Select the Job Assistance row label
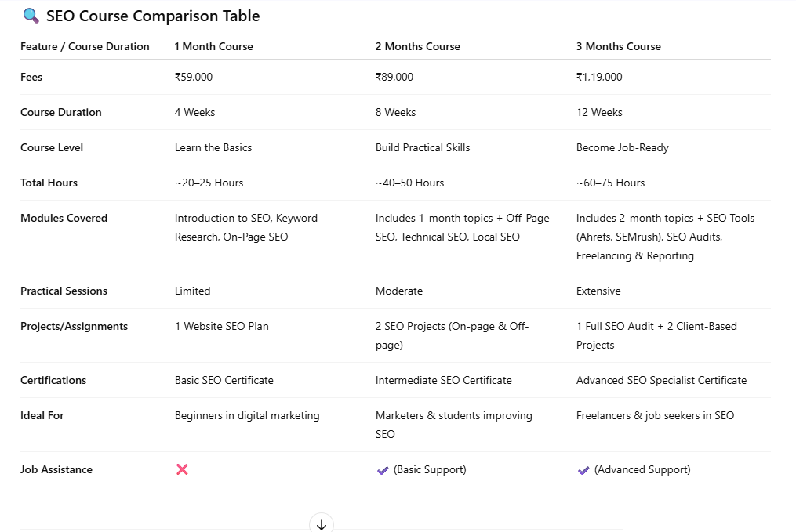This screenshot has width=796, height=532. click(56, 469)
